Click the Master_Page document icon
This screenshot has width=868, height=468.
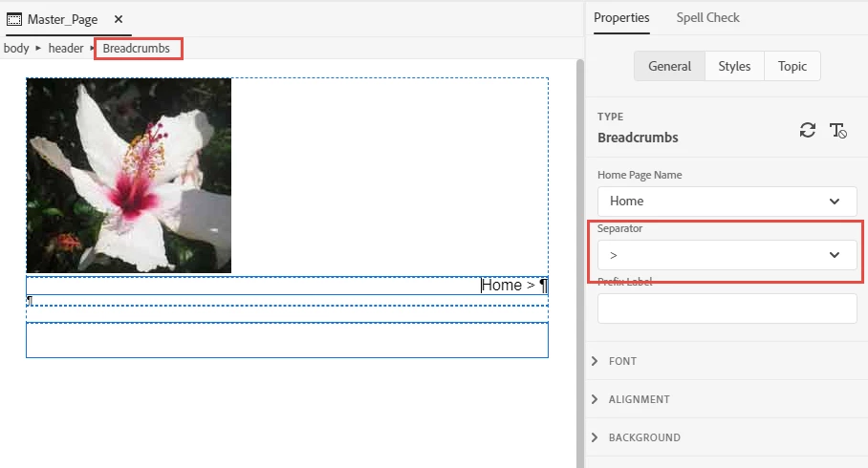13,19
